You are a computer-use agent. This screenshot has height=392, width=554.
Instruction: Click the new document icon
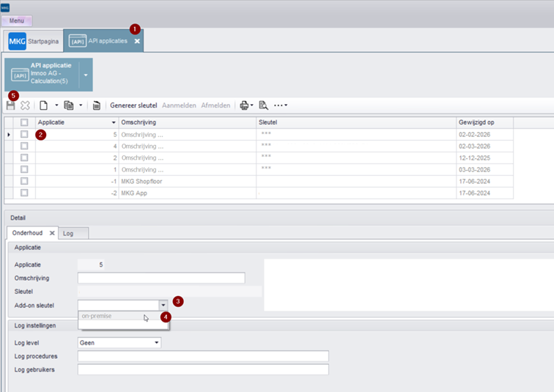point(44,106)
